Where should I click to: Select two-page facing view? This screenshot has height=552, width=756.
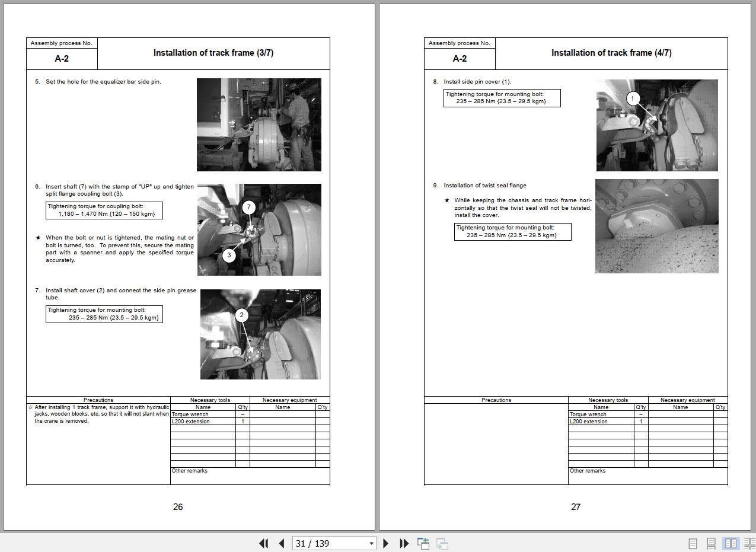pyautogui.click(x=731, y=543)
